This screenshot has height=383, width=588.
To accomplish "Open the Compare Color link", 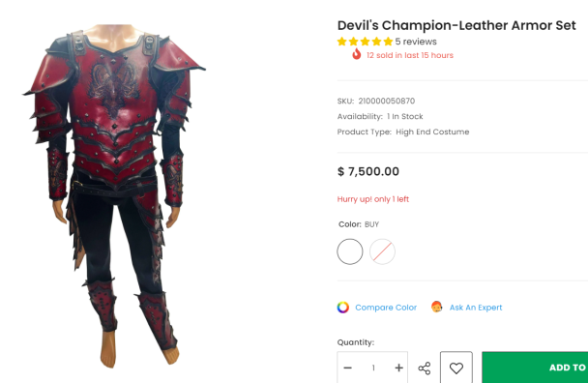I will pos(386,308).
